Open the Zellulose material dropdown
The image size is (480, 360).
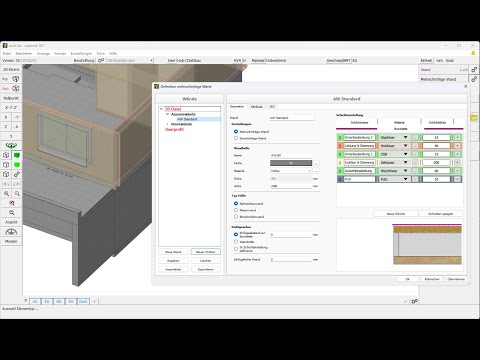[x=394, y=162]
